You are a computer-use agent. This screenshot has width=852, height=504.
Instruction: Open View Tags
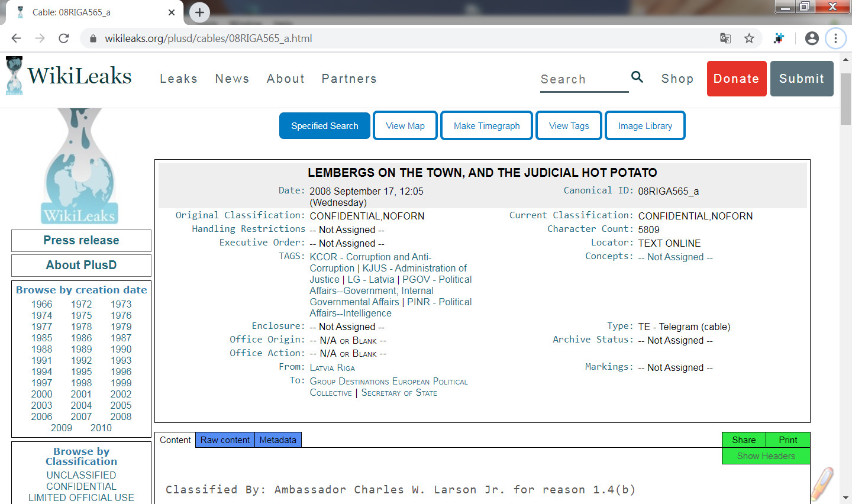[569, 126]
